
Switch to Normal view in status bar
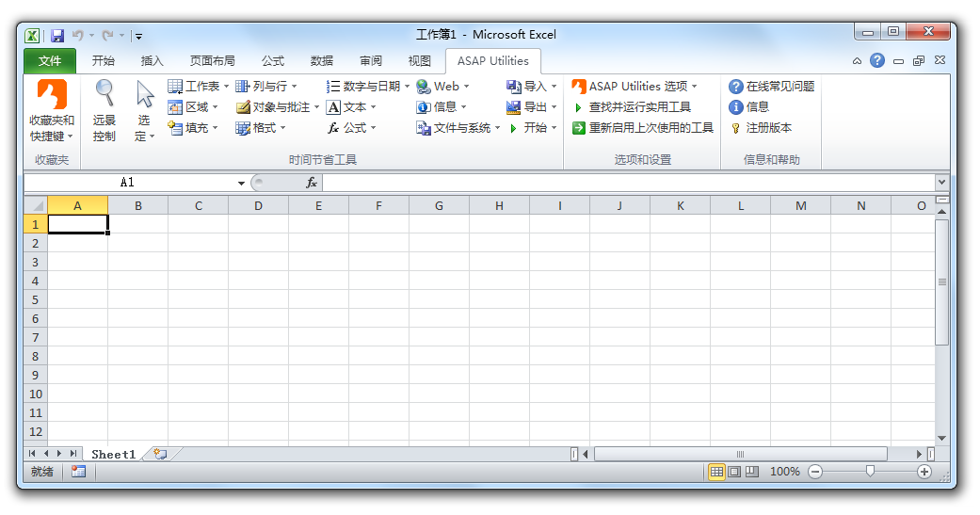pyautogui.click(x=716, y=472)
